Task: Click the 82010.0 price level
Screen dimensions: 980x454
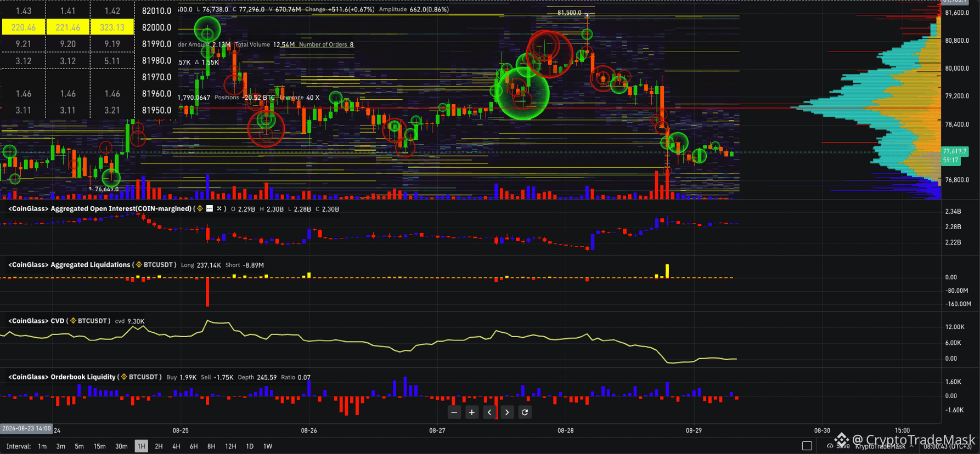Action: (x=156, y=11)
